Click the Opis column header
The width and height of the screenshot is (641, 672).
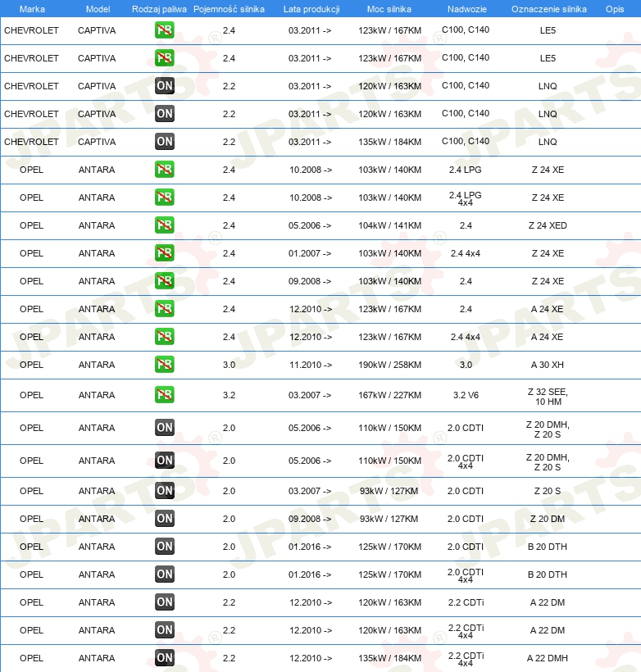[615, 9]
